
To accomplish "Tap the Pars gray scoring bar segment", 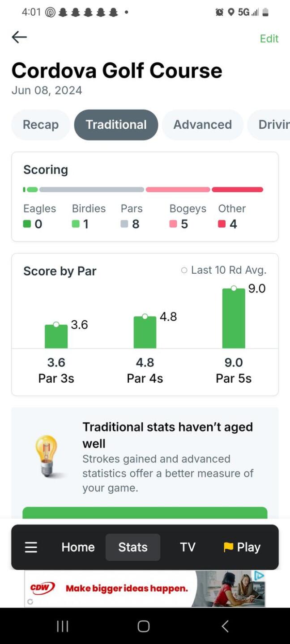I will (92, 190).
